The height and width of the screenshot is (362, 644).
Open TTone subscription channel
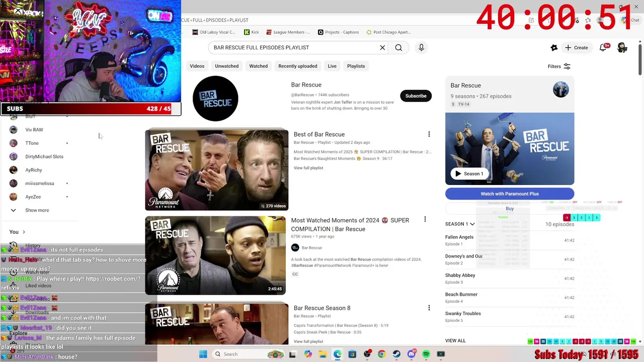pos(32,143)
